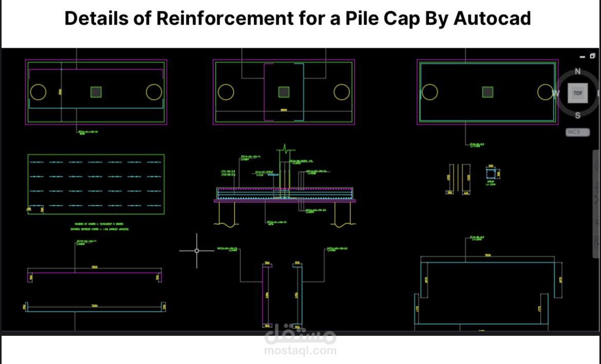Click the S compass letter on the ViewCube
Viewport: 601px width, 364px height.
[x=577, y=116]
